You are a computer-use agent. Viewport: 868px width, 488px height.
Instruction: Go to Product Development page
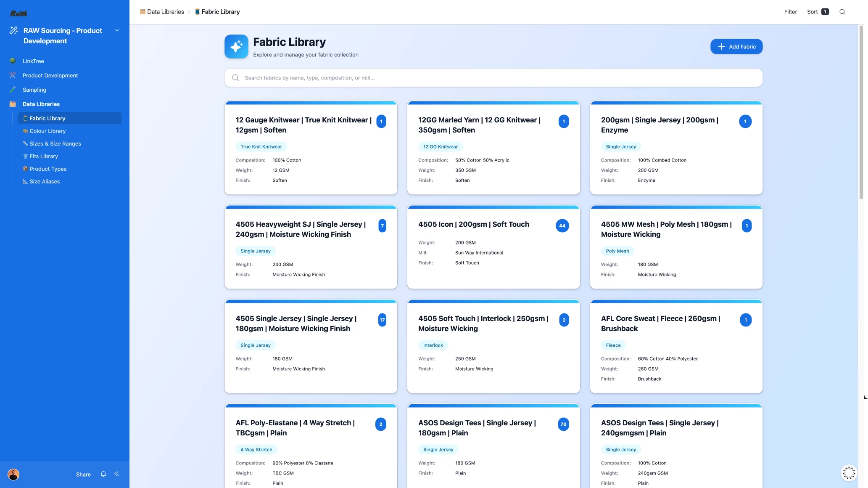pos(50,75)
